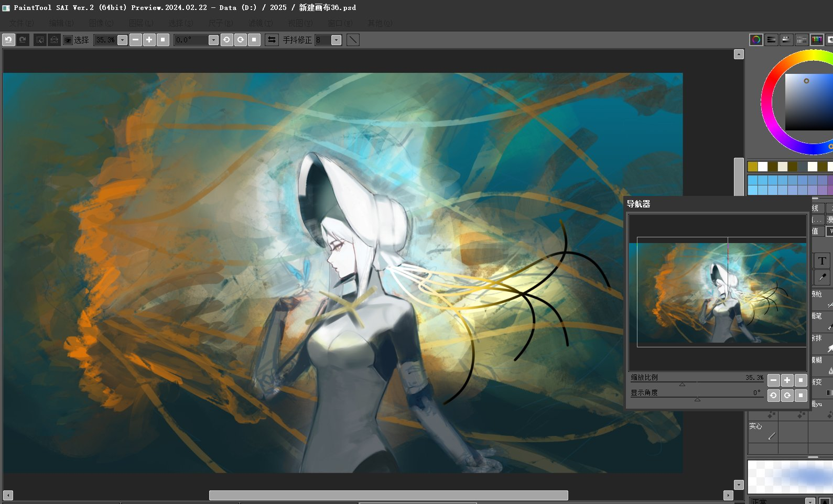Click the undo button in the toolbar
833x504 pixels.
pyautogui.click(x=8, y=40)
